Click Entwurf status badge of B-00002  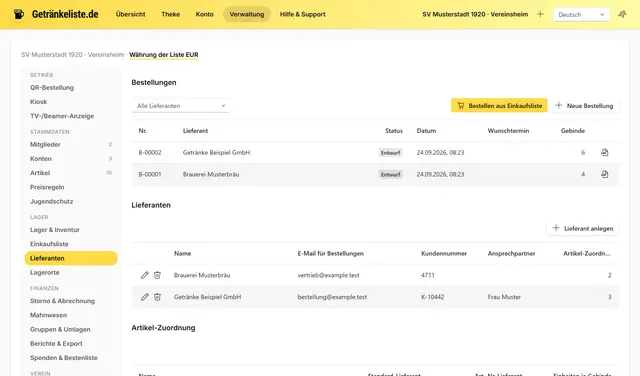click(391, 153)
